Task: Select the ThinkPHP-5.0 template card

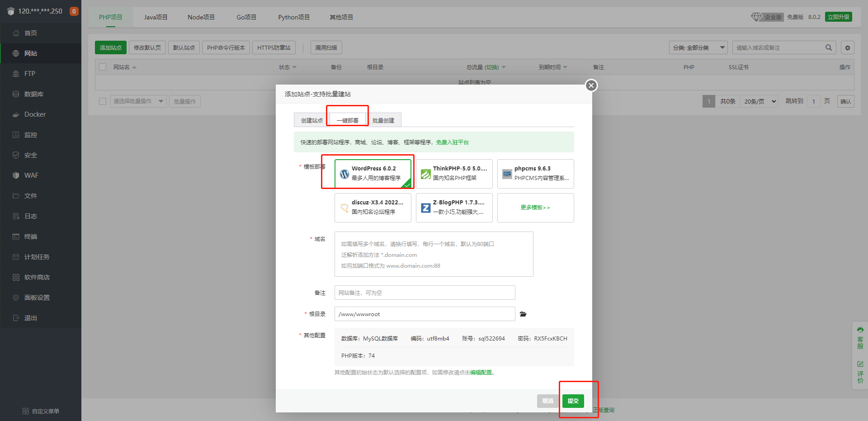Action: [454, 174]
